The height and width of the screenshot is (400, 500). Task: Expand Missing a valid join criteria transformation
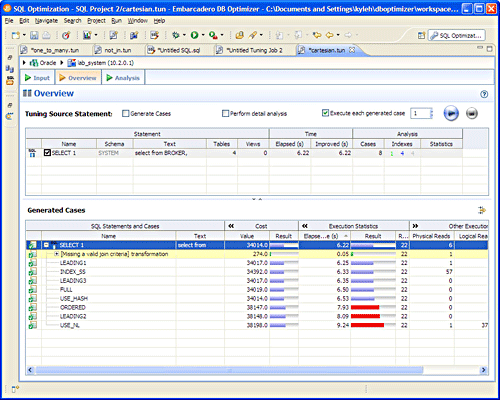tap(57, 254)
